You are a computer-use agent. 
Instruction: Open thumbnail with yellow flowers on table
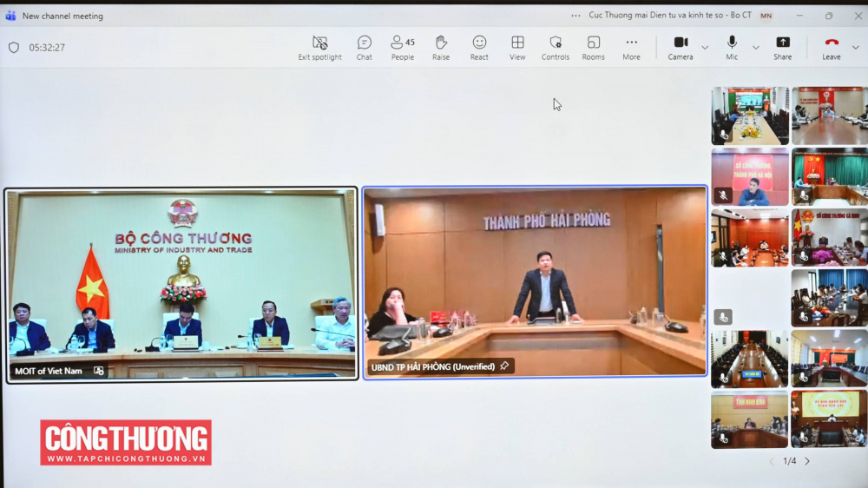(x=750, y=115)
